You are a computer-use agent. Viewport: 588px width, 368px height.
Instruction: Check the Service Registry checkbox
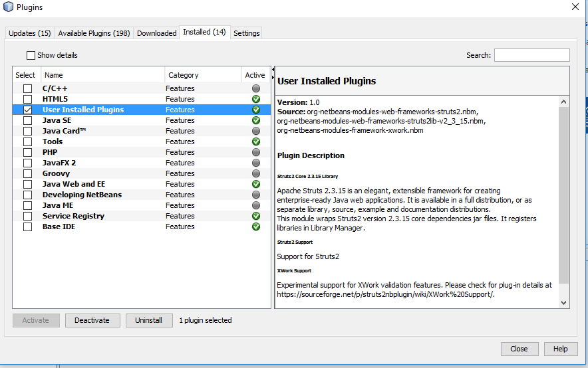[27, 217]
